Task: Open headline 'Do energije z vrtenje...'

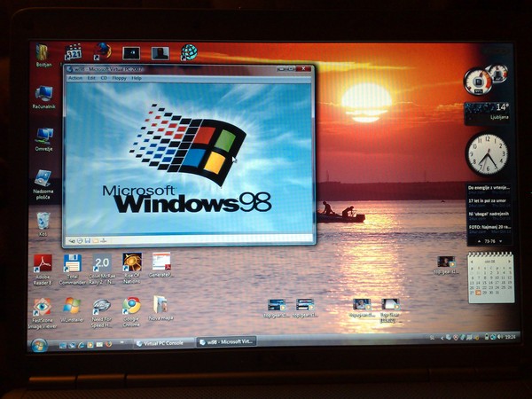Action: (489, 190)
